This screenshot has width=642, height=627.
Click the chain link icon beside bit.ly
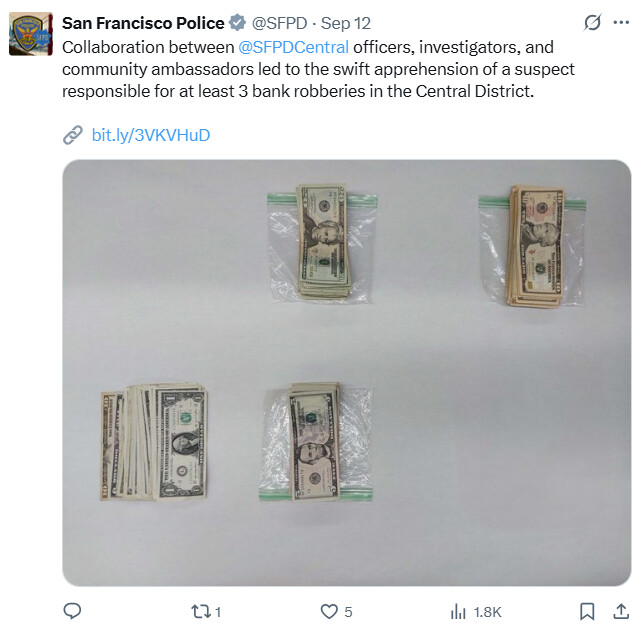point(73,135)
